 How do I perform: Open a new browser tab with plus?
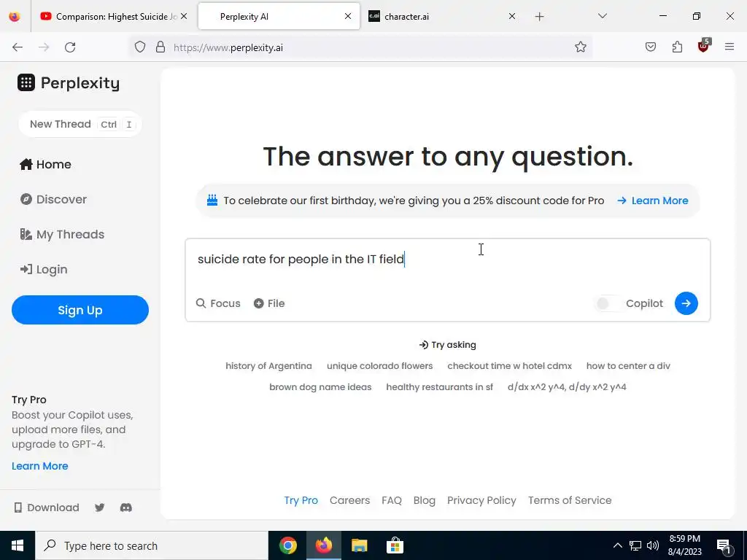pyautogui.click(x=539, y=17)
